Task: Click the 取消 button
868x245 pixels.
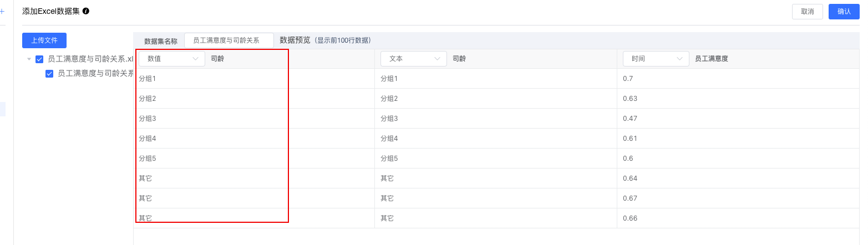Action: pyautogui.click(x=808, y=12)
